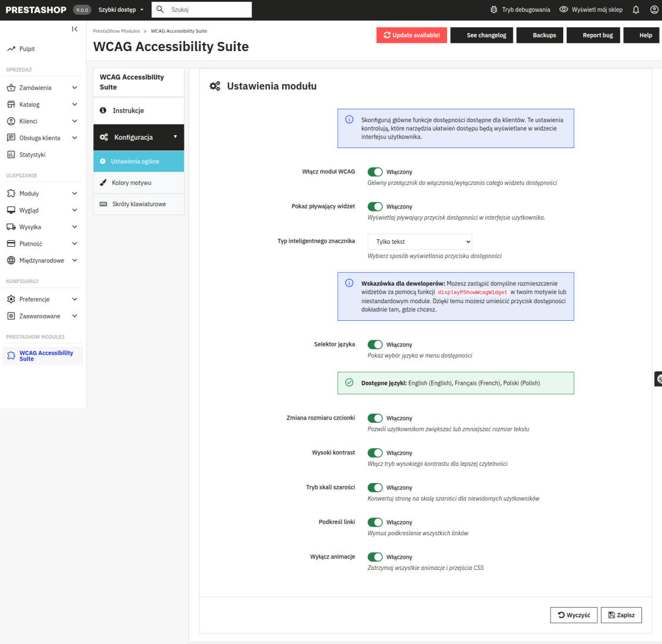Expand Wygląd menu chevron
The height and width of the screenshot is (644, 662).
coord(75,210)
